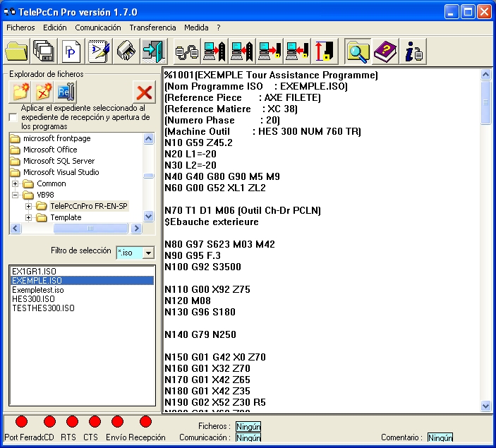The width and height of the screenshot is (496, 448).
Task: Click the serial cable connection icon
Action: (x=186, y=51)
